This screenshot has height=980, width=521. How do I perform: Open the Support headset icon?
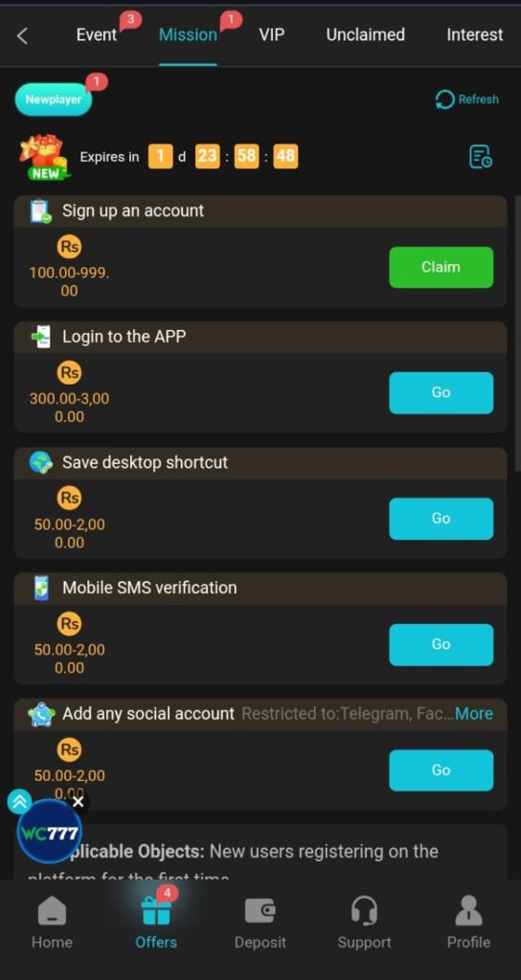pyautogui.click(x=364, y=911)
